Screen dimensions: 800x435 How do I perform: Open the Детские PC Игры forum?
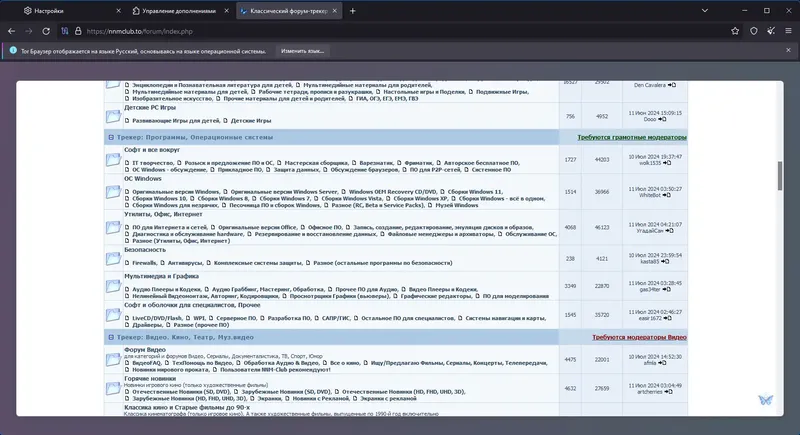pyautogui.click(x=150, y=108)
